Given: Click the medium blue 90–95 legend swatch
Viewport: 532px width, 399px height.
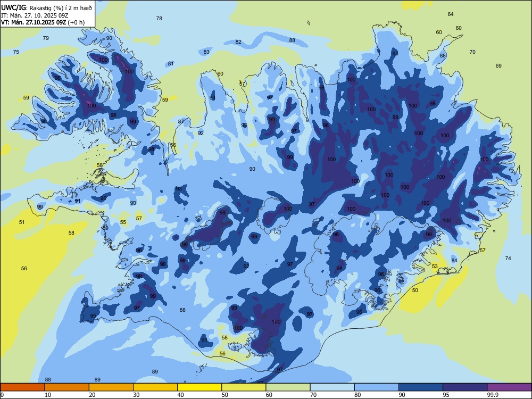Looking at the screenshot, I should point(421,387).
